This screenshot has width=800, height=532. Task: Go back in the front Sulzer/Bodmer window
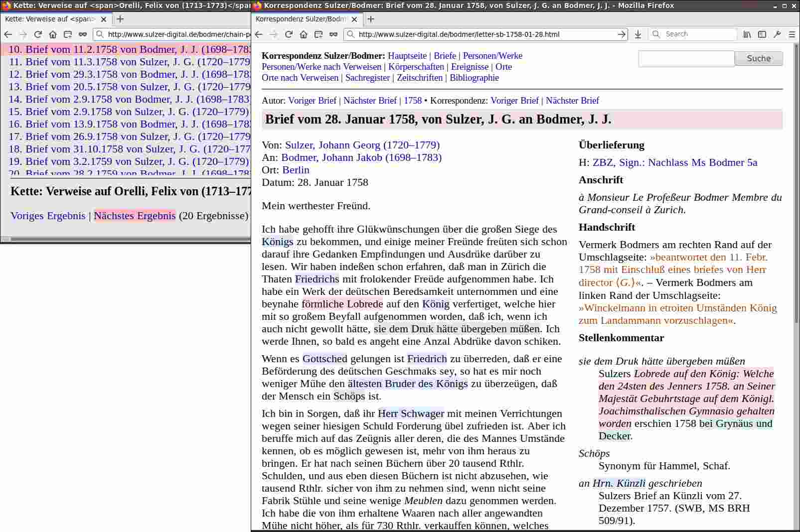(258, 34)
